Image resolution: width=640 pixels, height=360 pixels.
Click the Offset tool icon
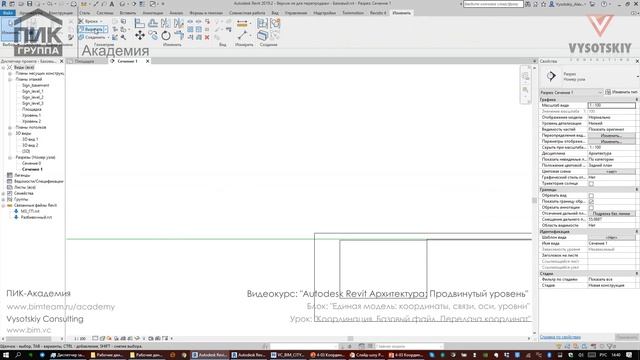click(153, 24)
